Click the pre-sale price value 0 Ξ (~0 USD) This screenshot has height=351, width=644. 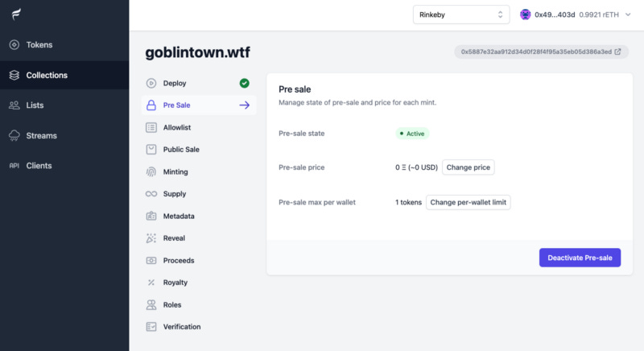(x=416, y=167)
